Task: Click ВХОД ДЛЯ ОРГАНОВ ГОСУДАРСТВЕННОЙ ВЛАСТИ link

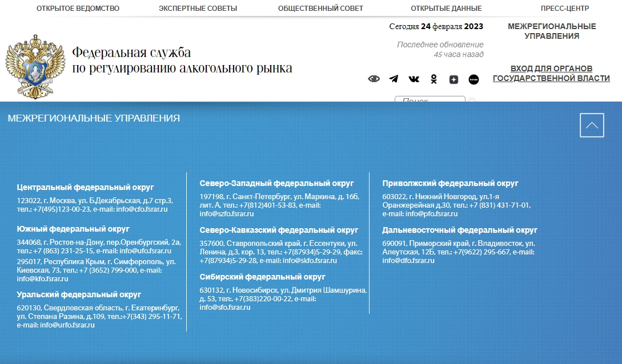Action: tap(551, 74)
